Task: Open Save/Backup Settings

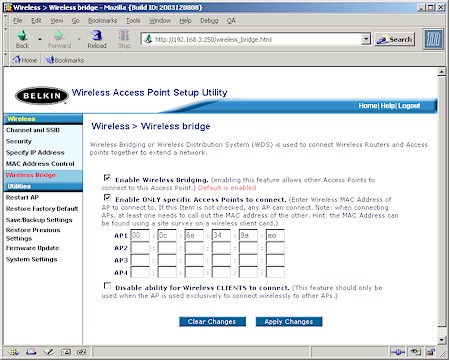Action: [39, 220]
